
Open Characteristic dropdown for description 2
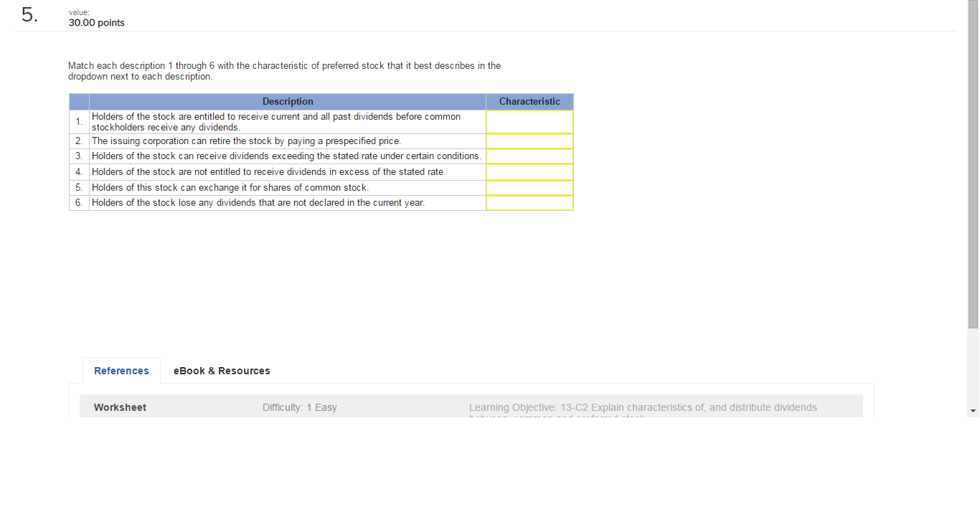click(x=529, y=141)
